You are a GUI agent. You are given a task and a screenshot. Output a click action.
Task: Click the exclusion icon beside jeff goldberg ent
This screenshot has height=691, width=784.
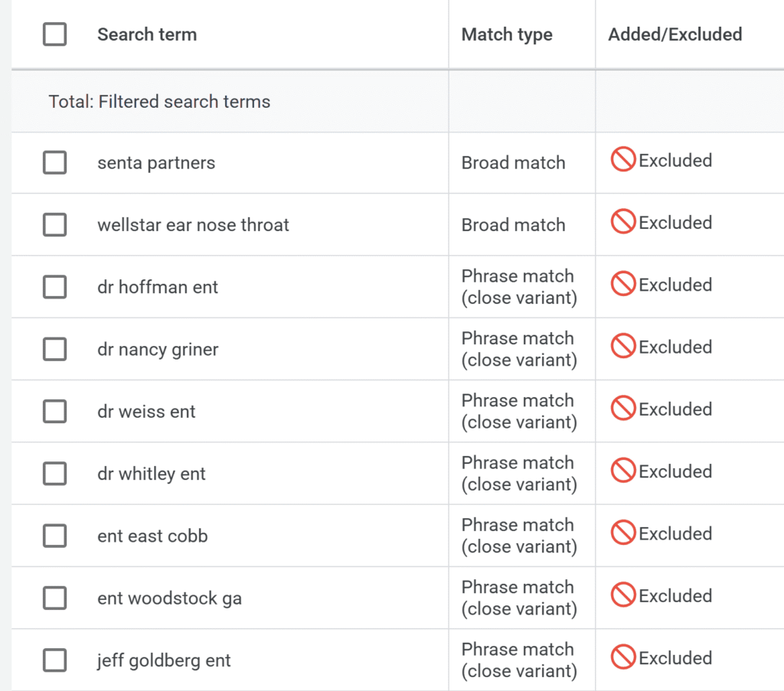(622, 657)
